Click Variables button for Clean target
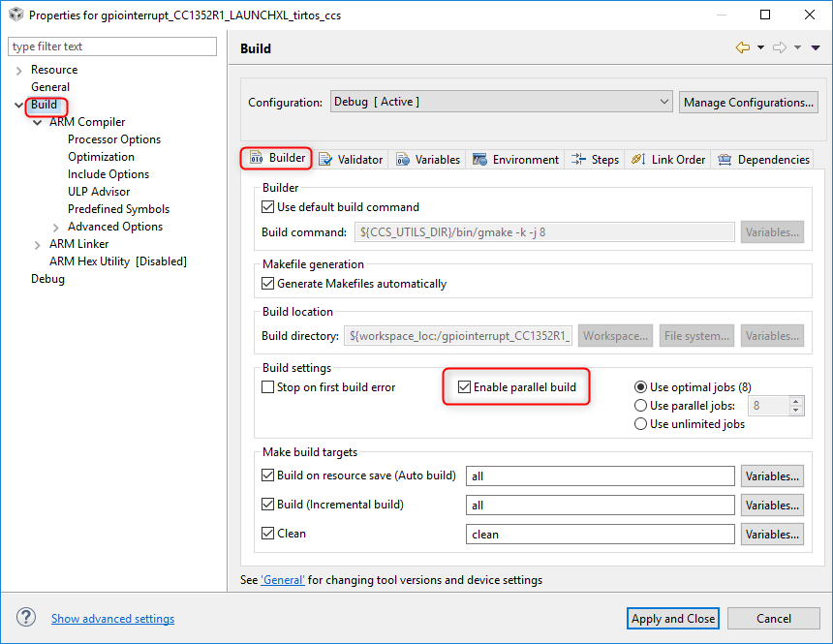The image size is (833, 644). point(772,534)
